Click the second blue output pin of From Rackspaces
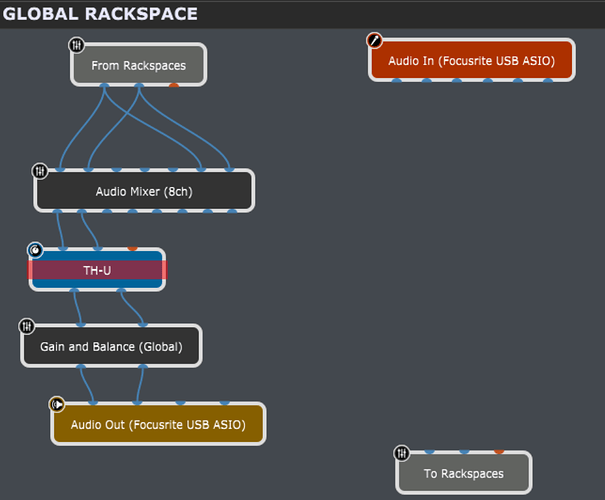605x500 pixels. 139,85
